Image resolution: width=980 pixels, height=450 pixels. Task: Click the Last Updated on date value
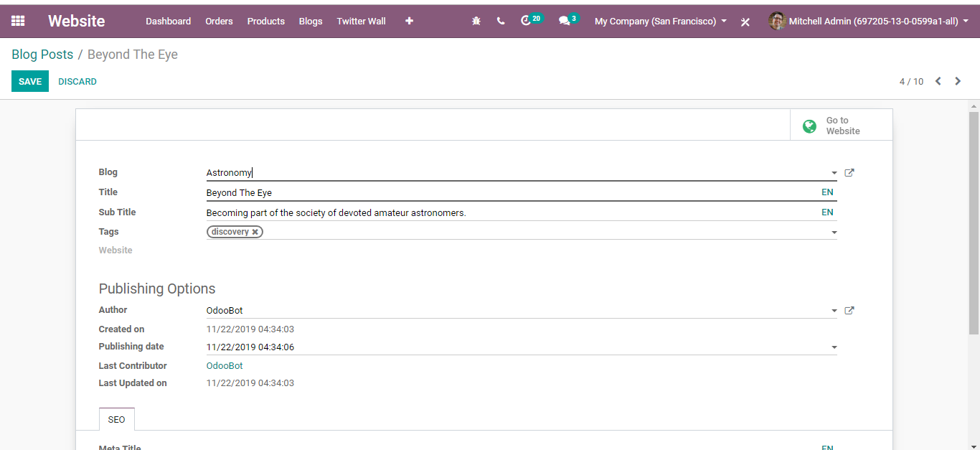(x=250, y=383)
